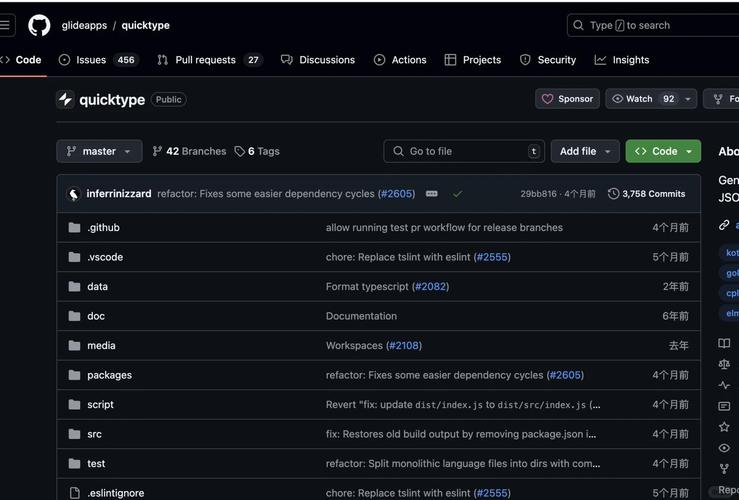Image resolution: width=739 pixels, height=500 pixels.
Task: View the 42 Branches link
Action: coord(189,151)
